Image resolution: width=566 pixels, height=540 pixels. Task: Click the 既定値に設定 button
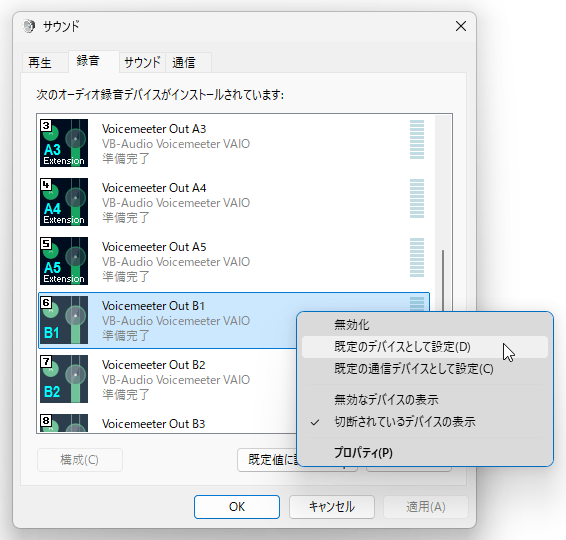(x=267, y=460)
